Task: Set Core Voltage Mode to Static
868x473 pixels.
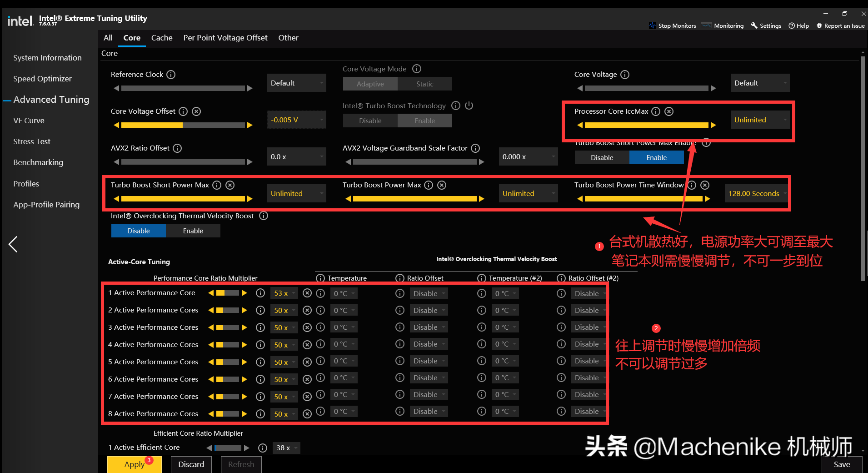Action: [424, 84]
